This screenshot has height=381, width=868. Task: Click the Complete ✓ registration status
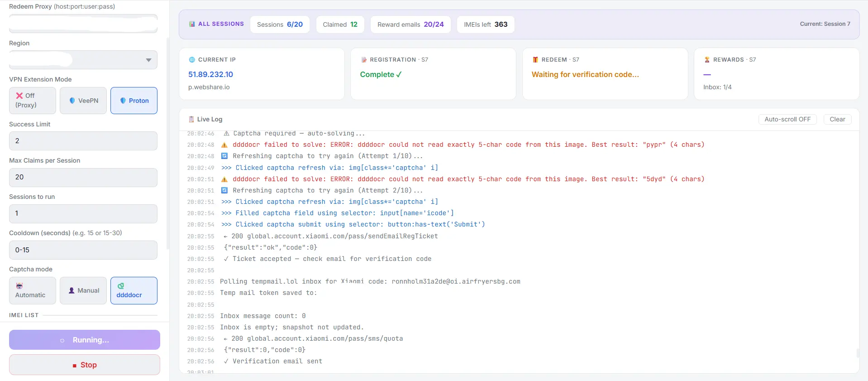[381, 74]
